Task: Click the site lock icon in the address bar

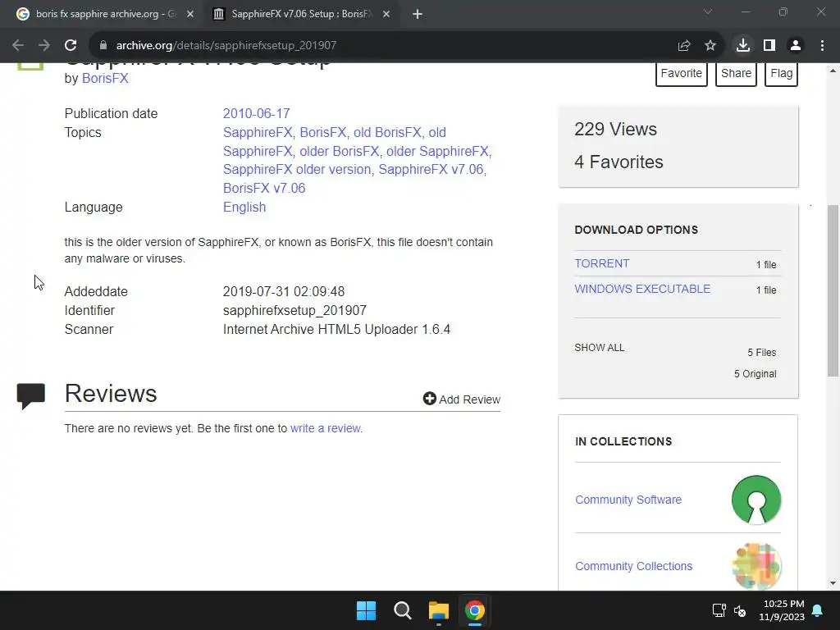Action: coord(103,46)
